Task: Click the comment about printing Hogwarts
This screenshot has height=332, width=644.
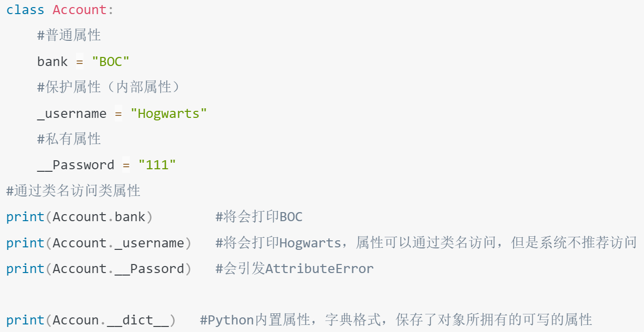Action: (x=426, y=243)
